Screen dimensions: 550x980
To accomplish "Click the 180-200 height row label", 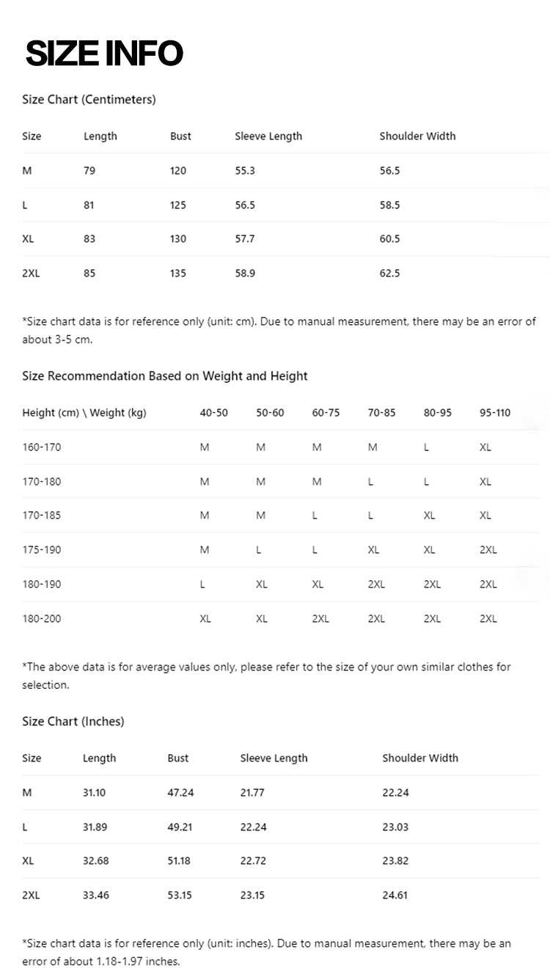I will (42, 619).
